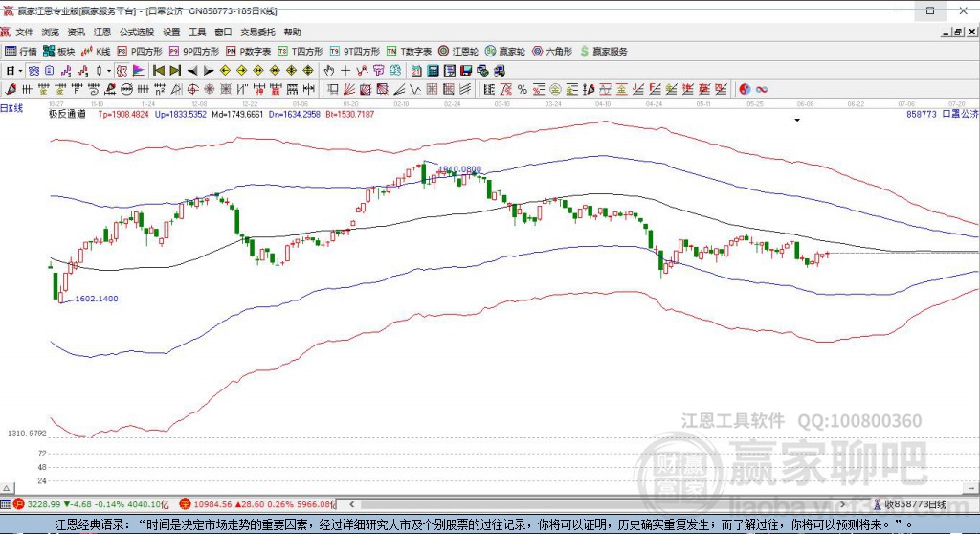Open the 交易委托 menu

tap(257, 32)
